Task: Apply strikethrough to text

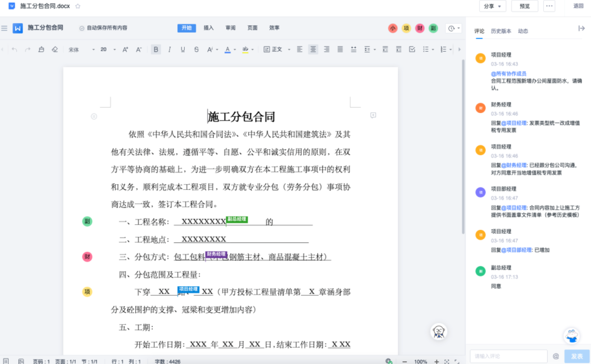Action: click(196, 49)
